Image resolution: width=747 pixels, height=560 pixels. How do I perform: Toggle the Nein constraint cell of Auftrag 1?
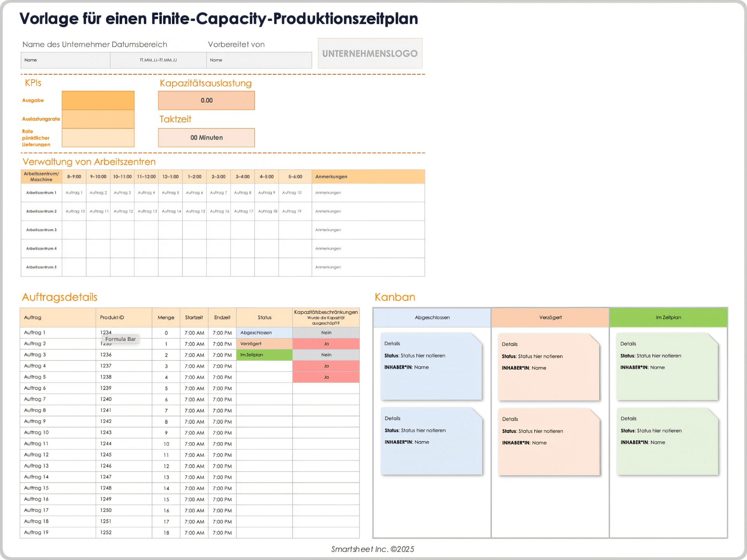(326, 332)
